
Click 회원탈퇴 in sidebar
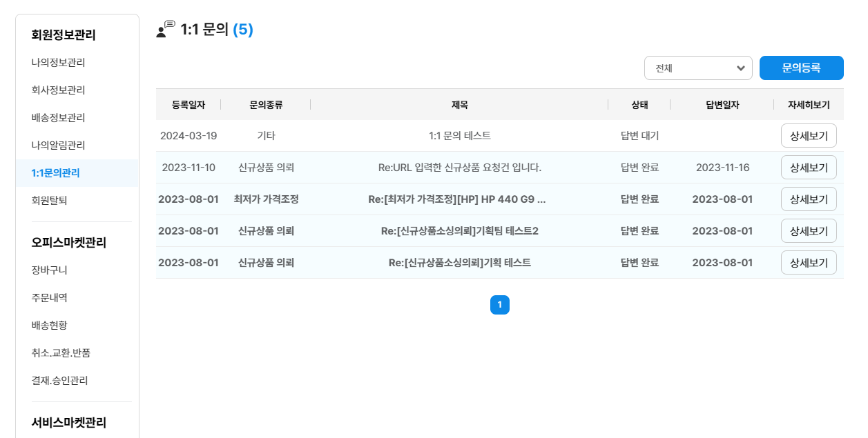49,201
